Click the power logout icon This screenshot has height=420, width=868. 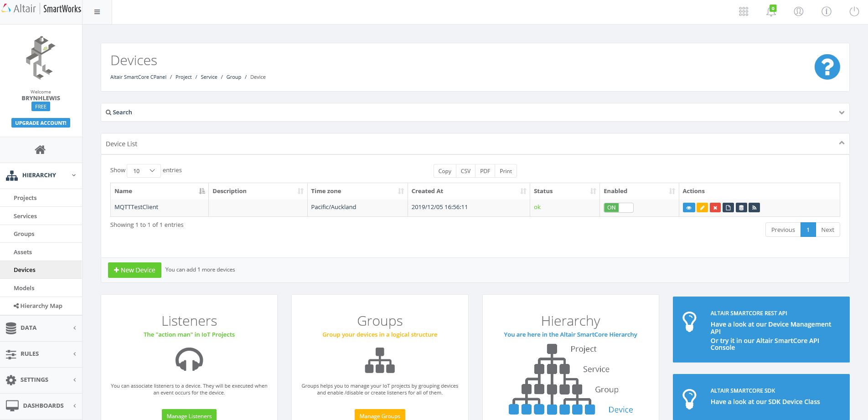pos(854,11)
